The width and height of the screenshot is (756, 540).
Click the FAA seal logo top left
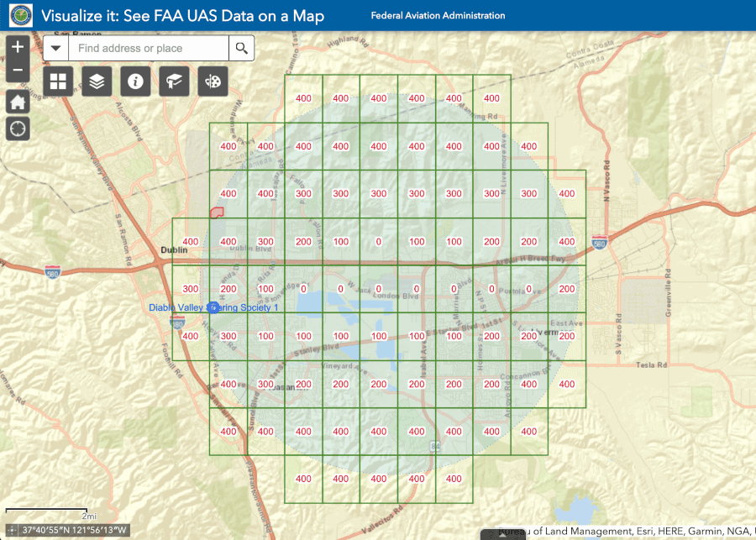click(x=19, y=14)
